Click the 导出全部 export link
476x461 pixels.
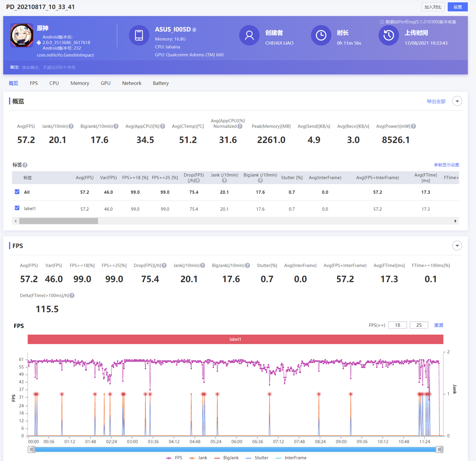436,101
